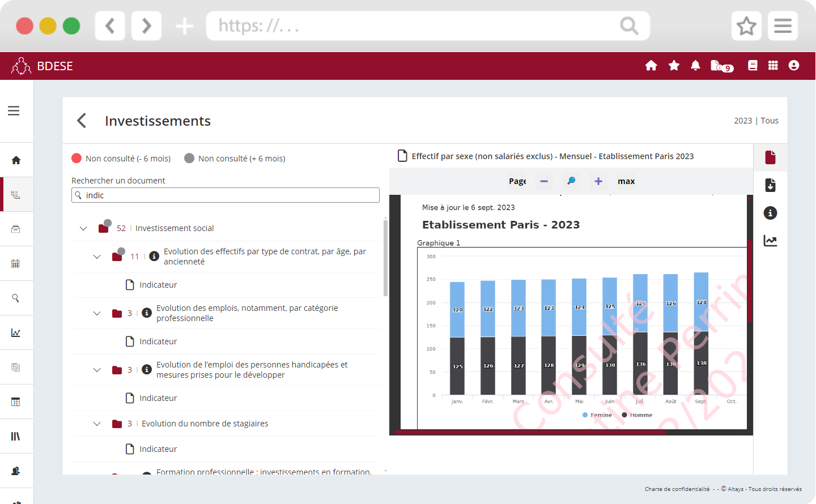816x504 pixels.
Task: Open the notifications bell
Action: coord(695,66)
